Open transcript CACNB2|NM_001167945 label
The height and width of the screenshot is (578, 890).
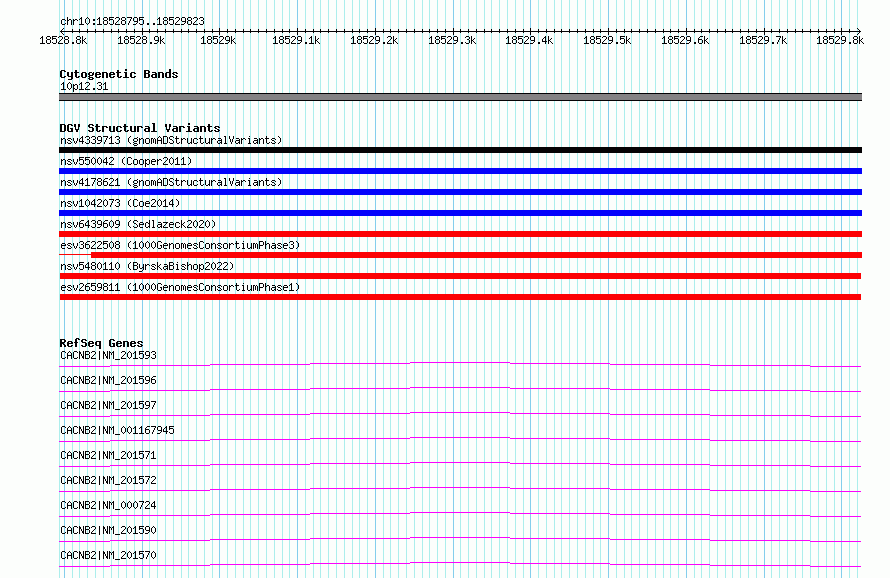[117, 430]
